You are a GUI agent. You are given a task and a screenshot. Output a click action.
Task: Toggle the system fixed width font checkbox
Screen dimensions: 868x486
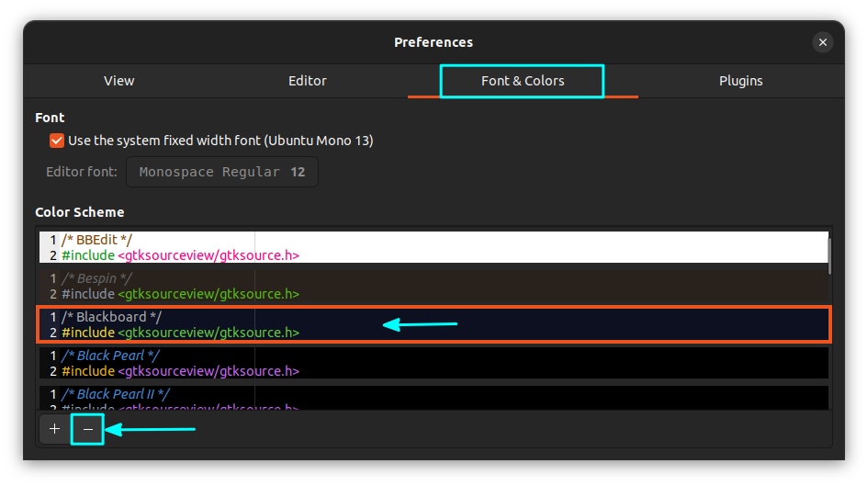(57, 141)
